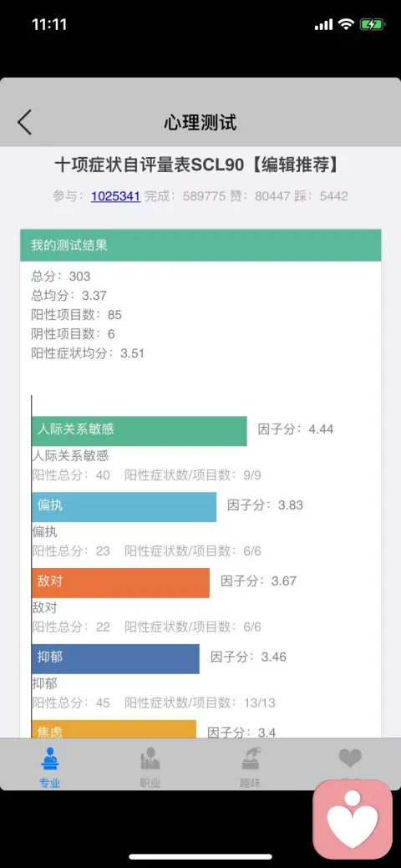
Task: Select the 偏执 light blue bar
Action: [124, 506]
